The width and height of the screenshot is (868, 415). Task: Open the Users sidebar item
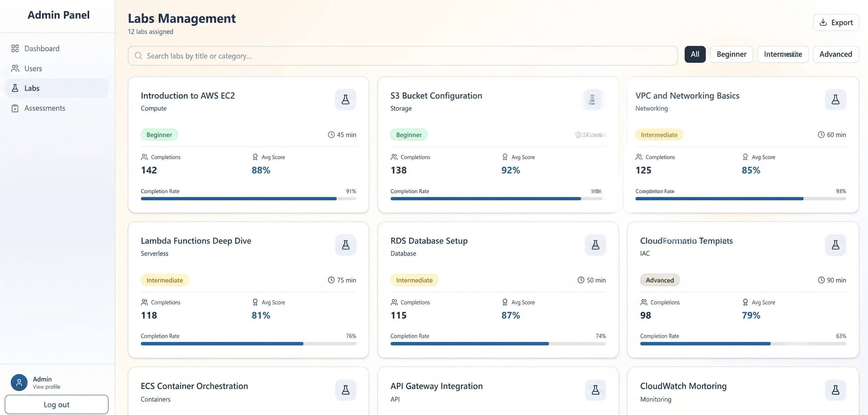pos(57,68)
